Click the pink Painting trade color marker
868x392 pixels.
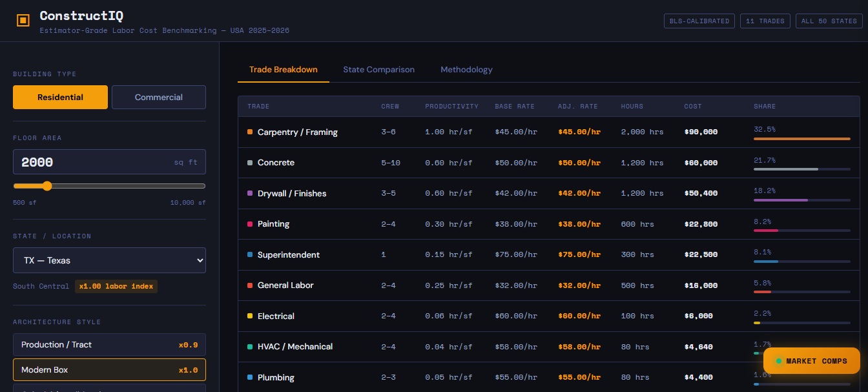(x=250, y=224)
